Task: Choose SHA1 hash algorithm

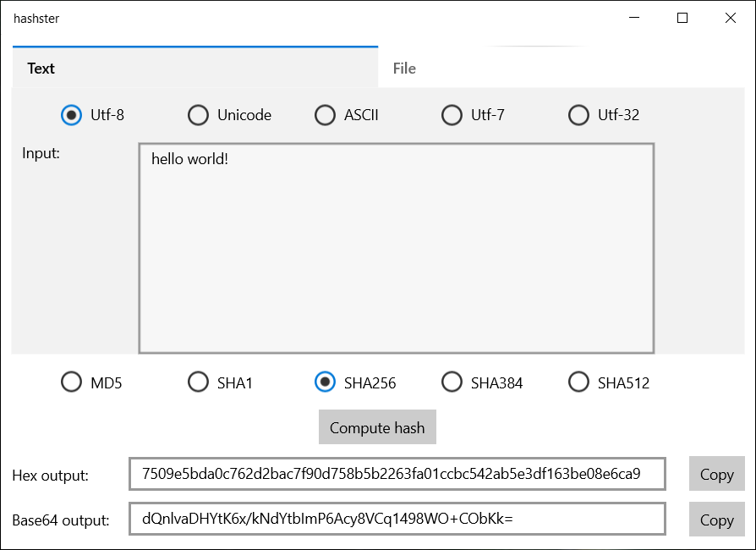Action: (x=198, y=382)
